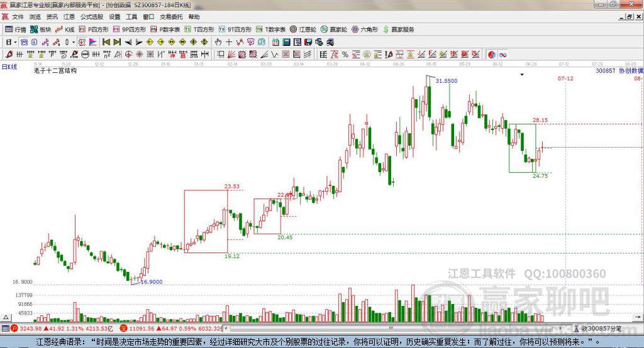Open the 江恩 menu

69,17
